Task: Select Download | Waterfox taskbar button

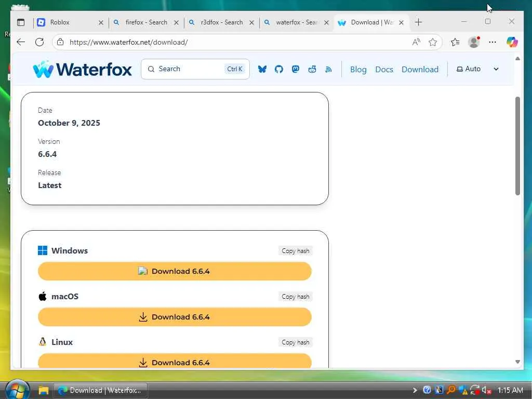Action: 100,391
